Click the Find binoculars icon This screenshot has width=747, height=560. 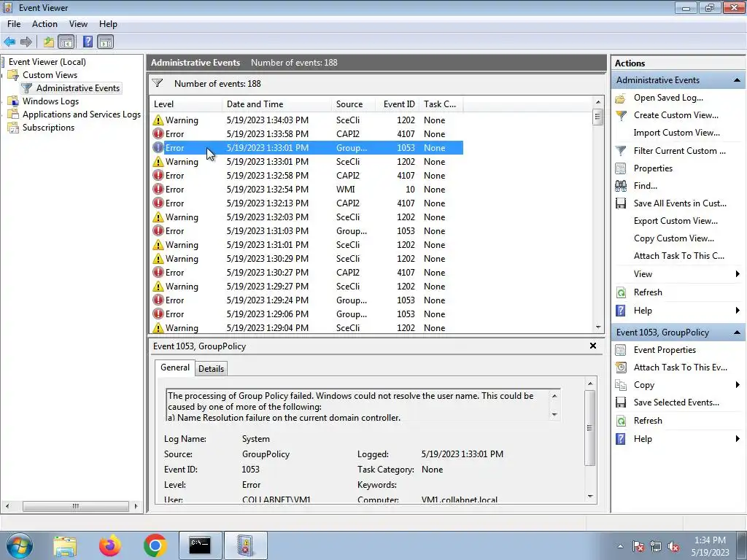pos(621,186)
